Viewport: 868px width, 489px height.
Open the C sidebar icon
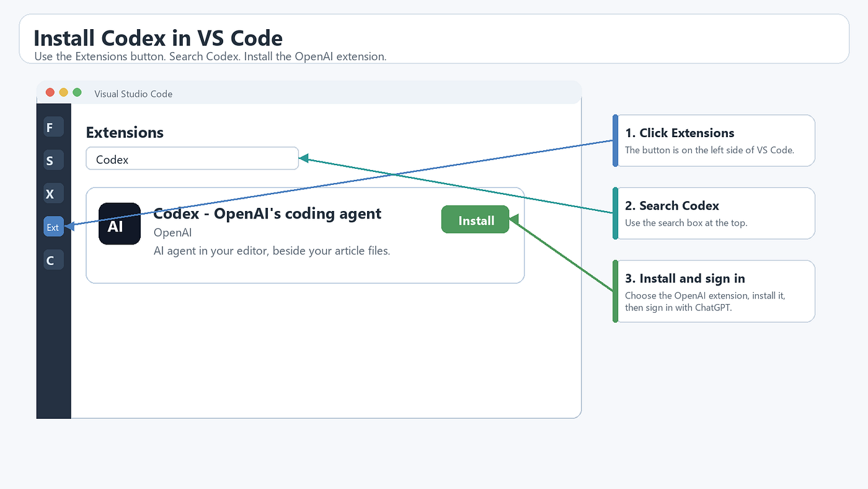[x=53, y=260]
